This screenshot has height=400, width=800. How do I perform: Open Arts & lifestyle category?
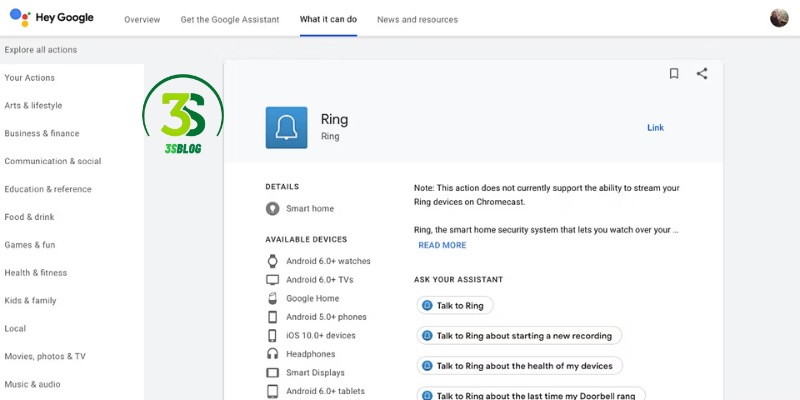pyautogui.click(x=33, y=105)
